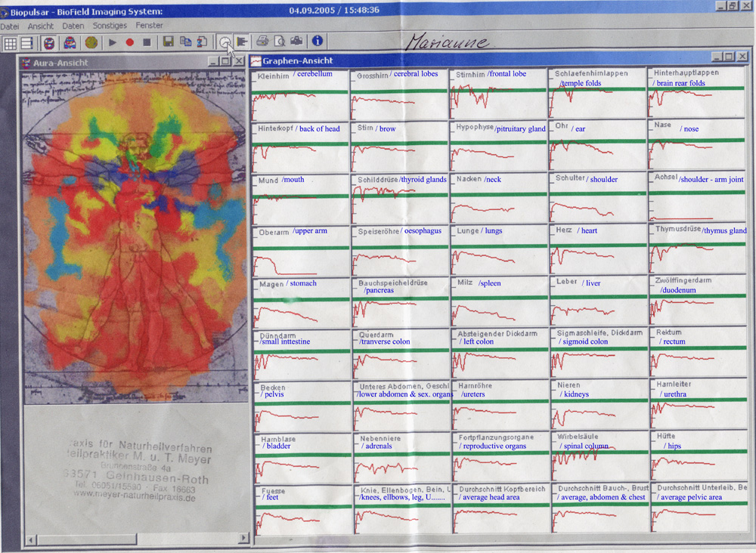Image resolution: width=756 pixels, height=553 pixels.
Task: Maximize the Graphen-Ansicht window
Action: pos(729,57)
